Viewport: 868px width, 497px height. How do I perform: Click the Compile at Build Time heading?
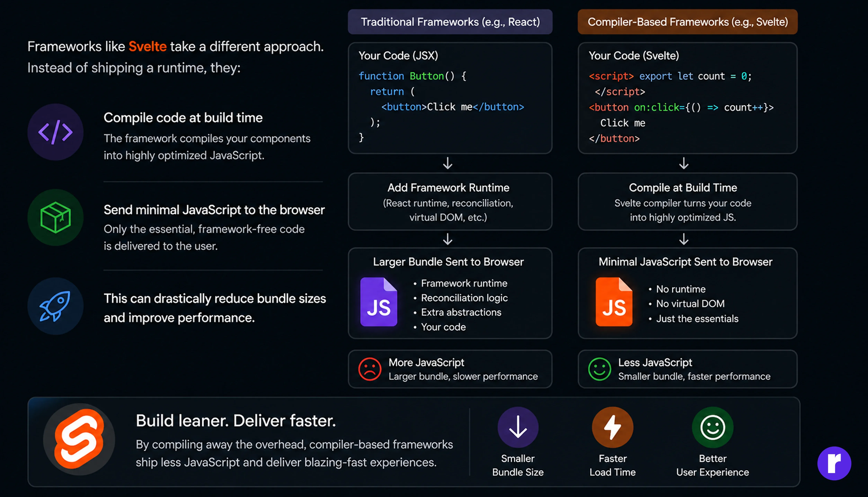click(683, 187)
